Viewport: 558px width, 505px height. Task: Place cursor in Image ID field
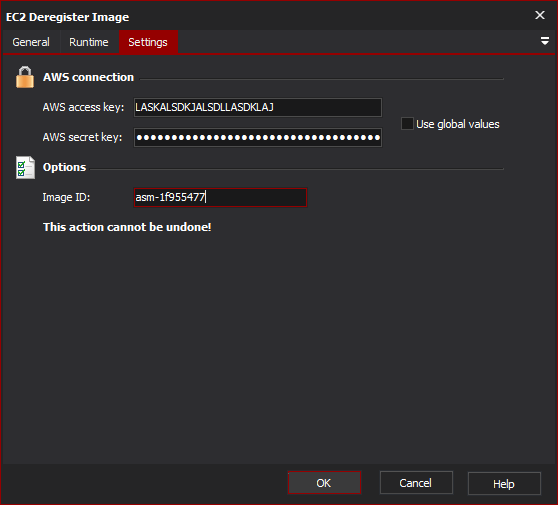point(220,198)
